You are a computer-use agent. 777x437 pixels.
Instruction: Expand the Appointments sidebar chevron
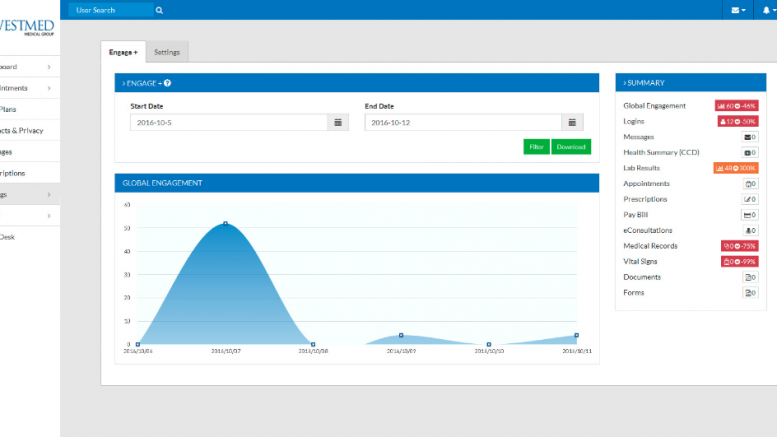click(x=49, y=88)
